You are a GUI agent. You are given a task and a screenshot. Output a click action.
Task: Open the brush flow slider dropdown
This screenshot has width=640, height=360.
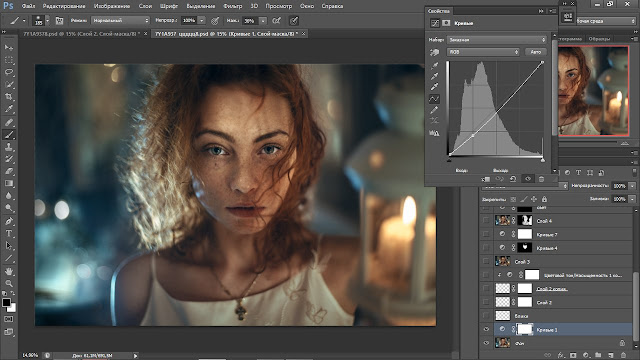coord(263,20)
